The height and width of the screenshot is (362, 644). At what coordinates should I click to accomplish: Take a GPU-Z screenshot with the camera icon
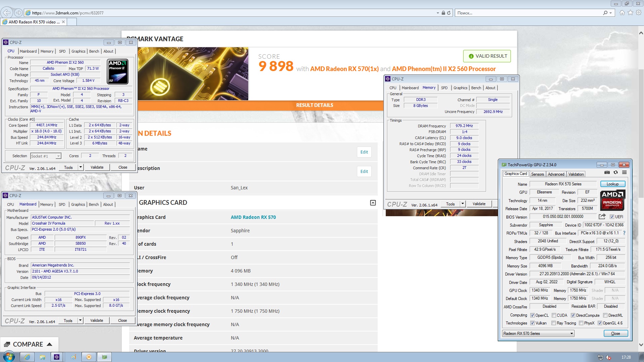tap(607, 173)
